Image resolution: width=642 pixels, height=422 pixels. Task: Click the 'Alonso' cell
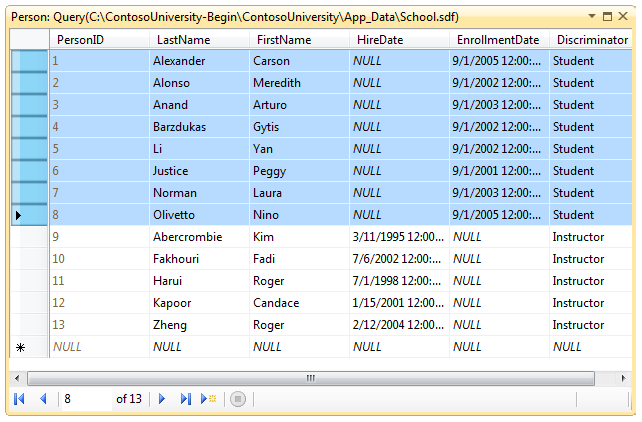tap(199, 83)
